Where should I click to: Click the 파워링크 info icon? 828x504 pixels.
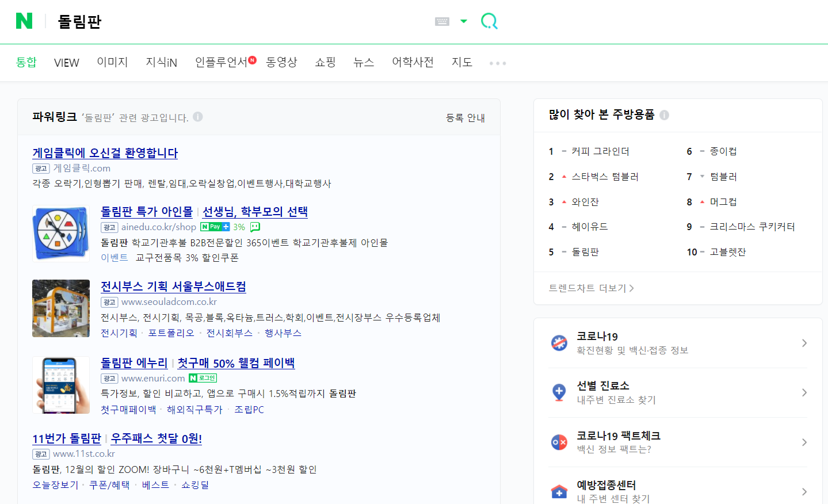click(198, 117)
